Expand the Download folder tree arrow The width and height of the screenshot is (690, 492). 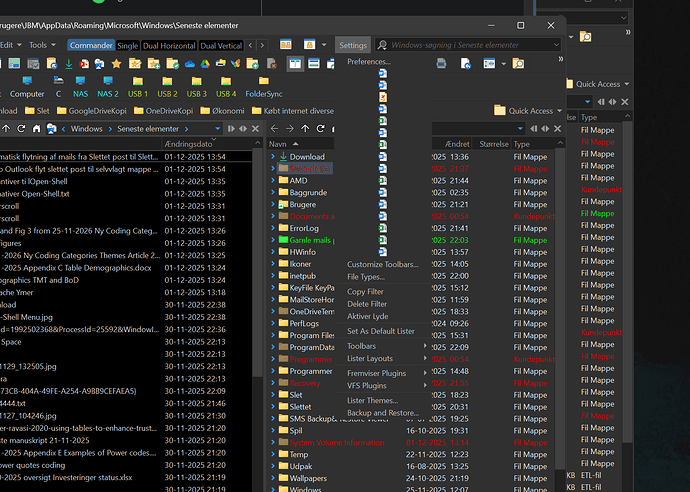[x=274, y=157]
